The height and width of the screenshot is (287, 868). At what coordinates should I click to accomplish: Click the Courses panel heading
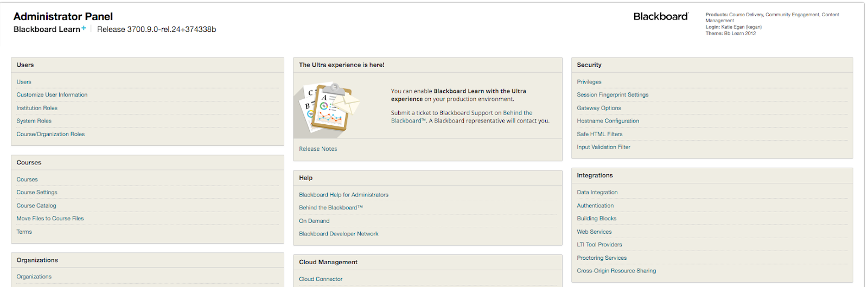[x=29, y=162]
